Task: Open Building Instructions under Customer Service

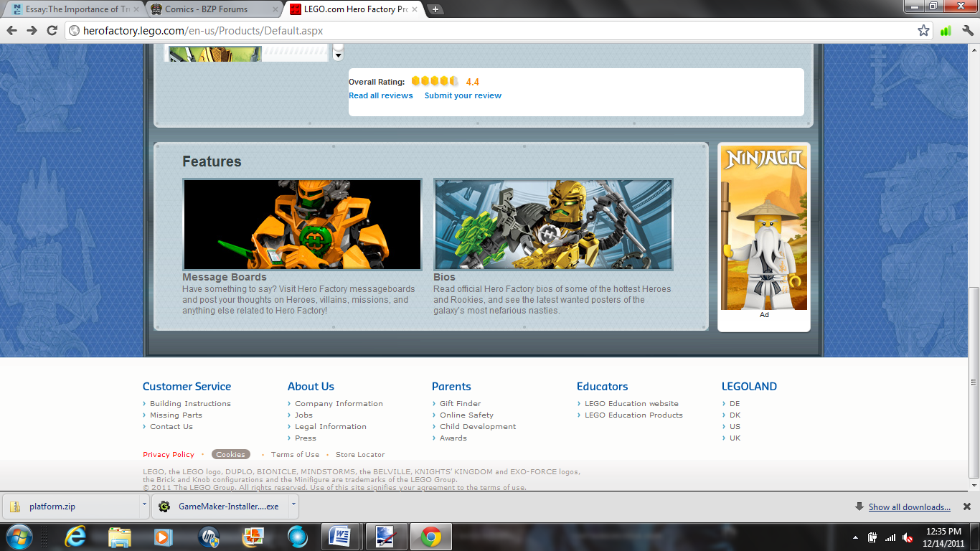Action: tap(190, 404)
